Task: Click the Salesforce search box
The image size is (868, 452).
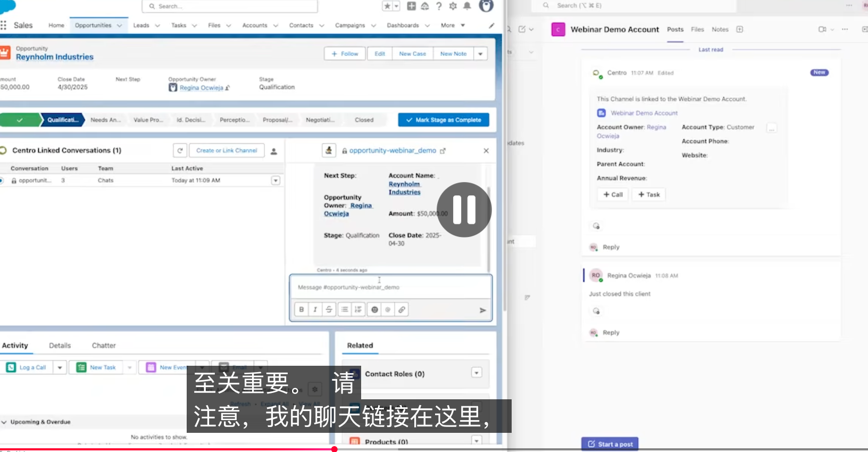Action: [230, 6]
